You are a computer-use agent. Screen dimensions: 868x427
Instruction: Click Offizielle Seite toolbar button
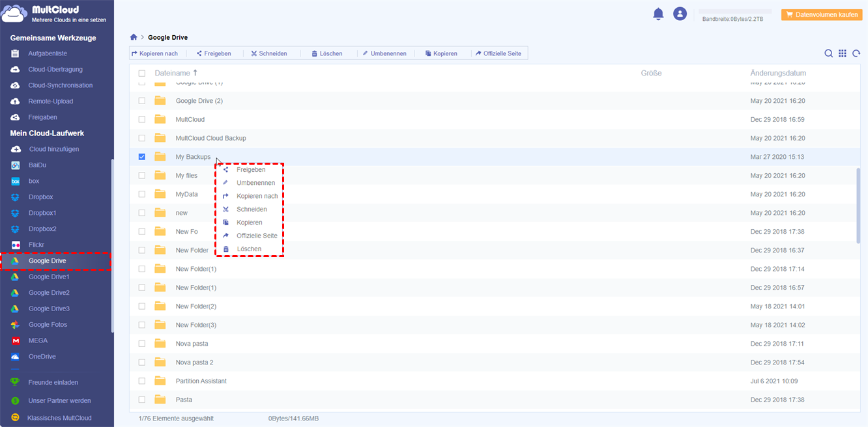click(x=499, y=53)
